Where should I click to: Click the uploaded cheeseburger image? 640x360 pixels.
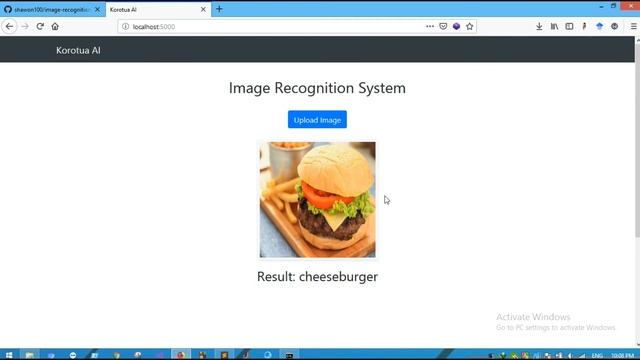pyautogui.click(x=318, y=200)
